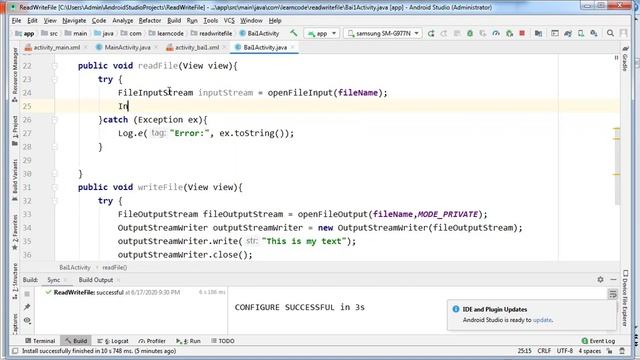Open the SDK Manager icon
640x360 pixels.
(x=594, y=33)
